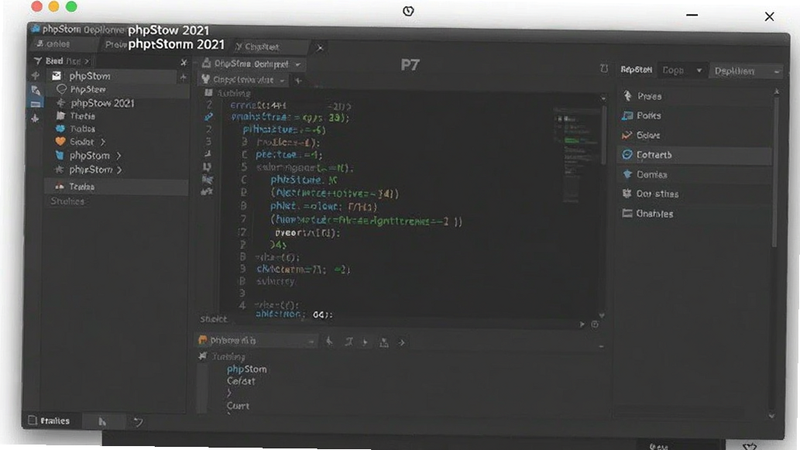Click the pin icon above phpStom in bottom panel
This screenshot has width=800, height=450.
[203, 356]
